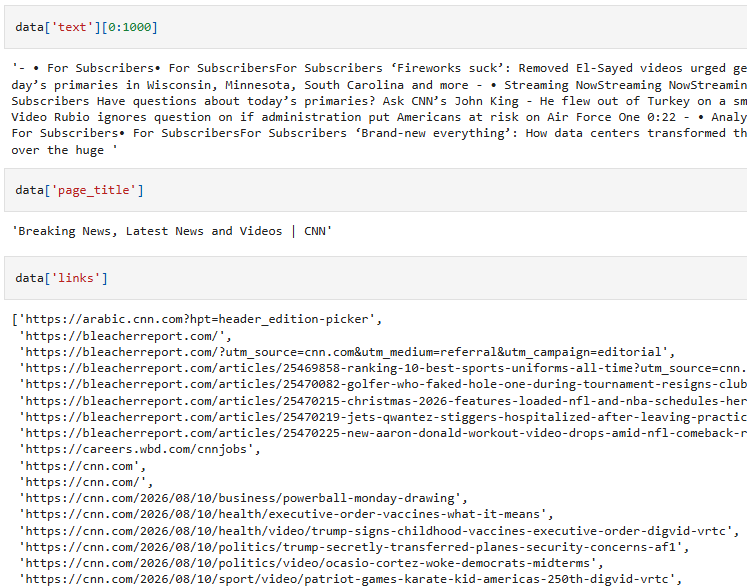
Task: Click the christmas-2026-features article URL
Action: (x=383, y=401)
